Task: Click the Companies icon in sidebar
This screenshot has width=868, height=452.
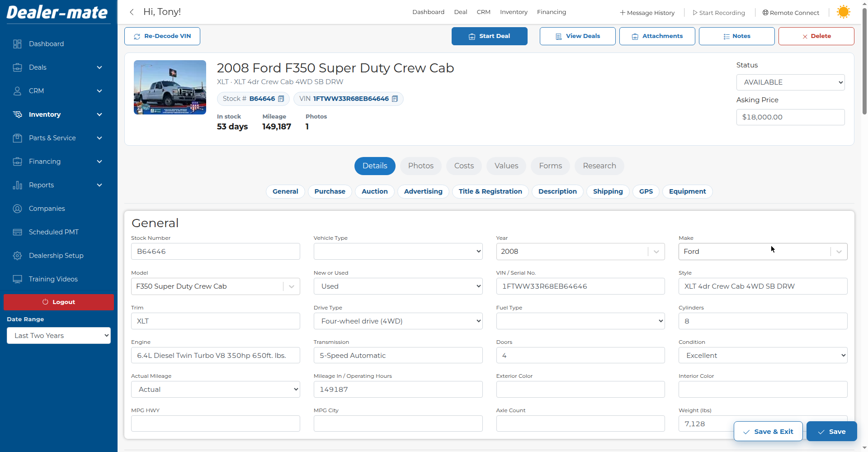Action: 17,209
